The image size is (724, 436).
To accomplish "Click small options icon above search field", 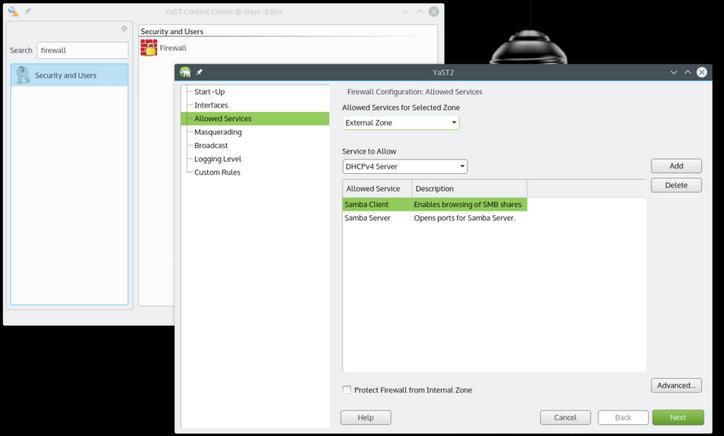I will coord(124,29).
